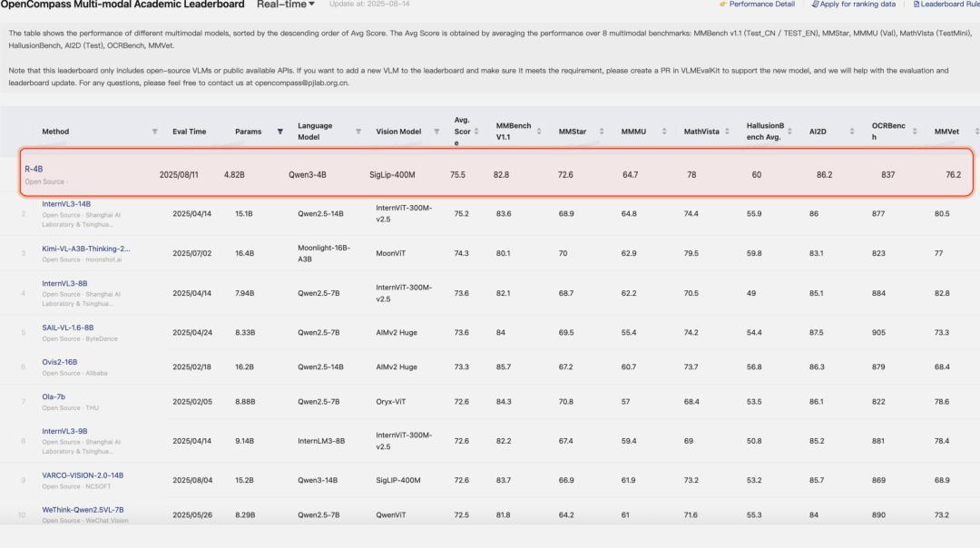Screen dimensions: 980x548
Task: Open the VARCO-VISION-2.0-14B model link
Action: point(83,475)
